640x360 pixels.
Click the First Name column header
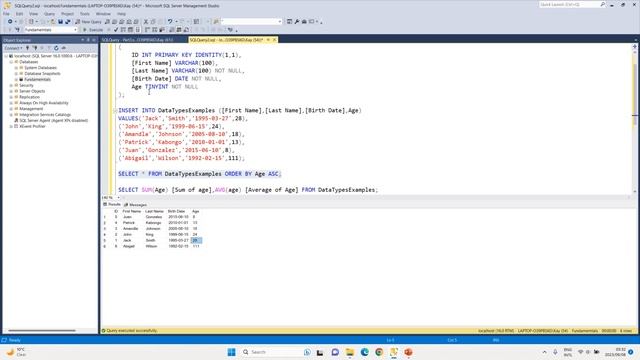(x=132, y=211)
